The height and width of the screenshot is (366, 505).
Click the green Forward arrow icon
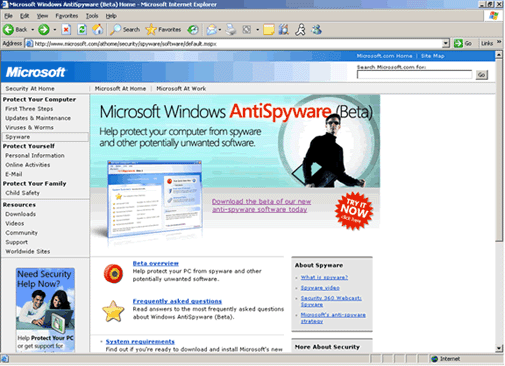click(43, 30)
